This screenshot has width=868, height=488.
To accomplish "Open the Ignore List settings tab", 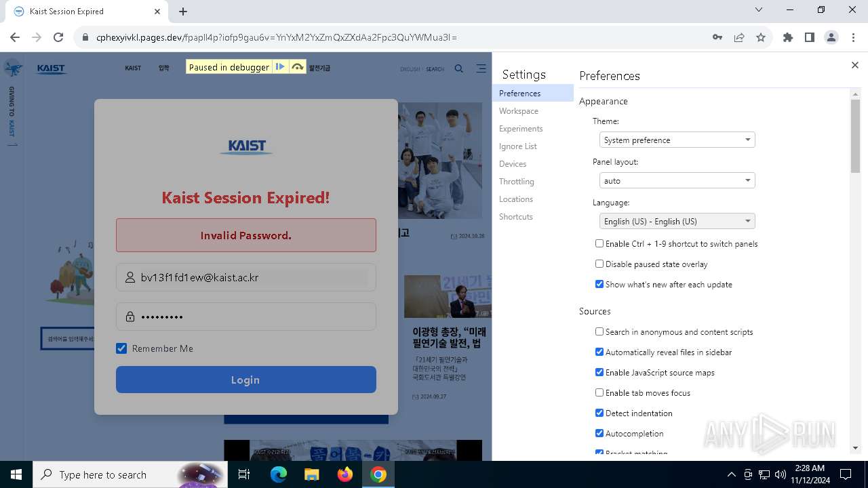I will coord(533,146).
